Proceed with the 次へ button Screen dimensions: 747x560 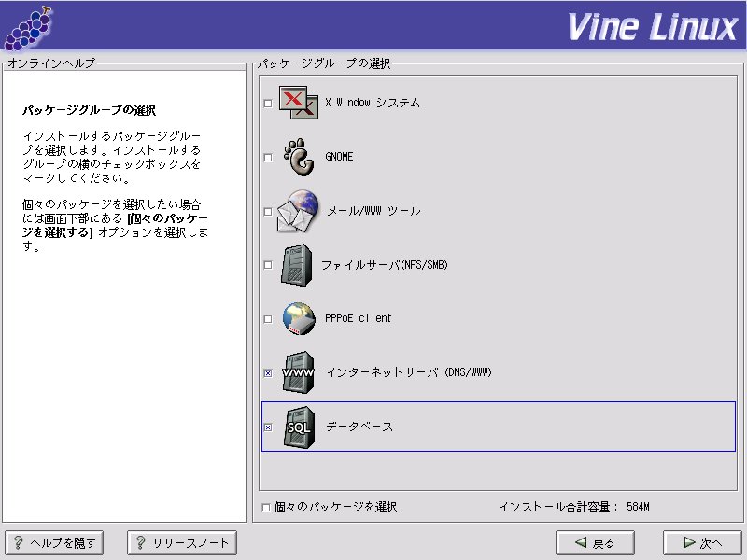click(x=703, y=542)
